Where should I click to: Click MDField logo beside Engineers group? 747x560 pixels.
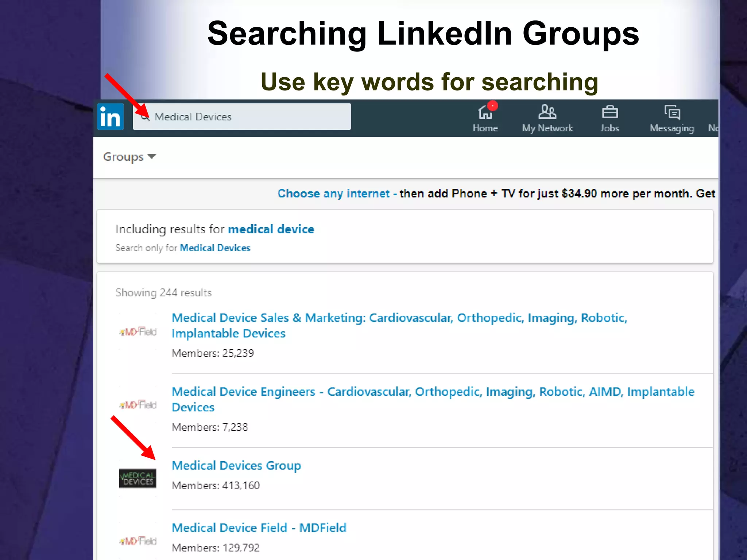[138, 405]
